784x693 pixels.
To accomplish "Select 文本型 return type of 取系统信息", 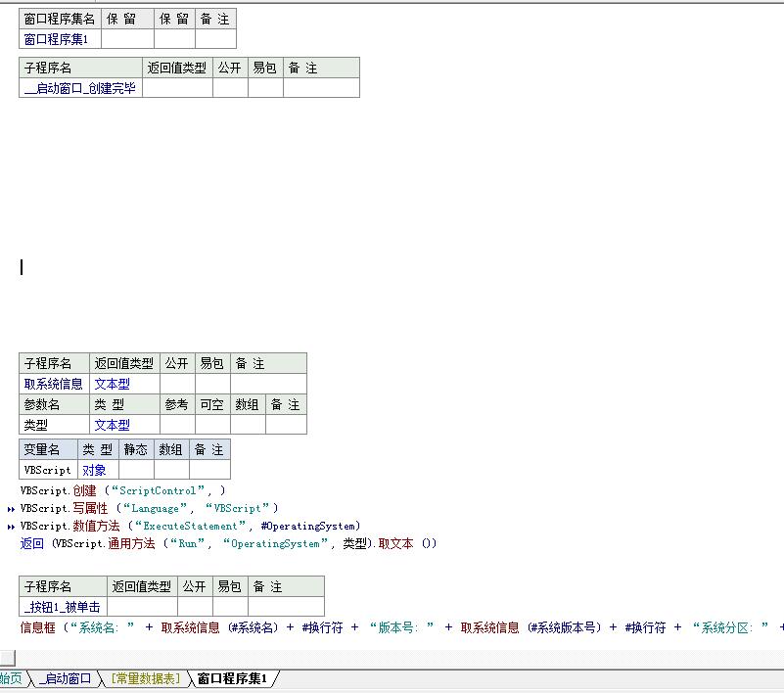I will coord(124,384).
